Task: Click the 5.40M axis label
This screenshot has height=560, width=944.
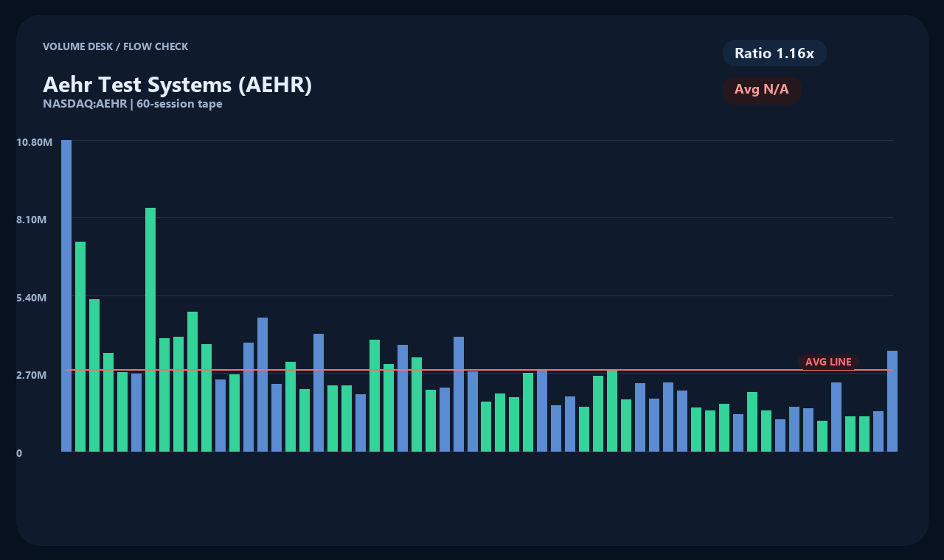Action: 32,297
